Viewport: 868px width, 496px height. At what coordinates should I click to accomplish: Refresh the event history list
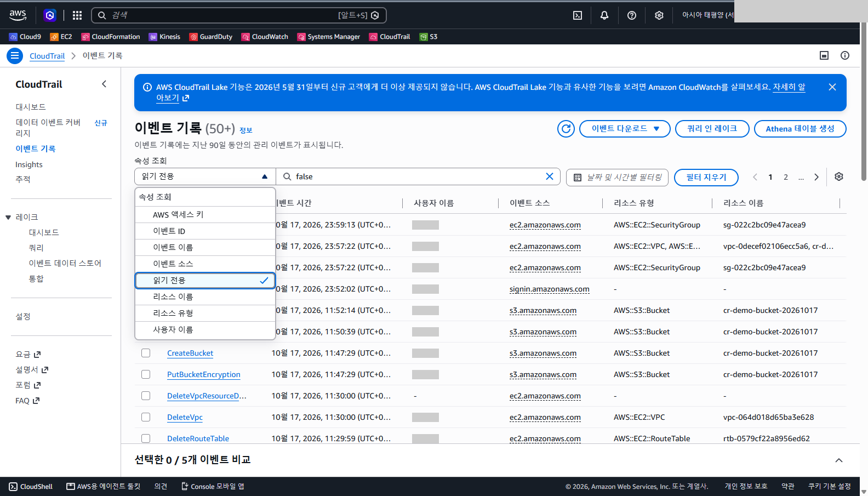(566, 129)
